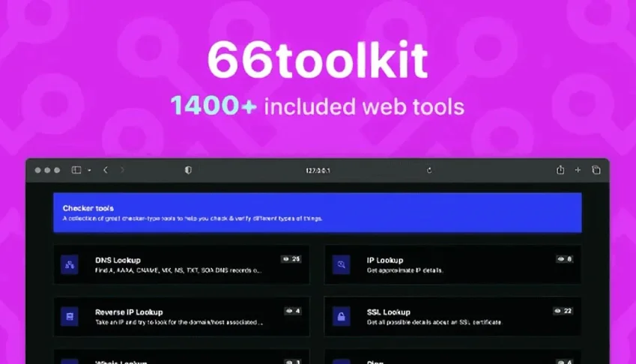This screenshot has width=636, height=364.
Task: Click the SSL Lookup views count 22
Action: 563,311
